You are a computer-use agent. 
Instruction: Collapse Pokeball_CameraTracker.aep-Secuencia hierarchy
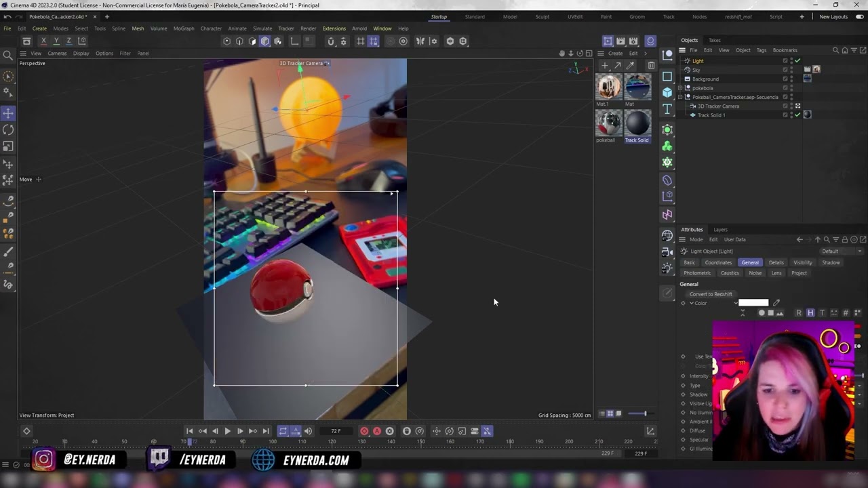tap(681, 97)
